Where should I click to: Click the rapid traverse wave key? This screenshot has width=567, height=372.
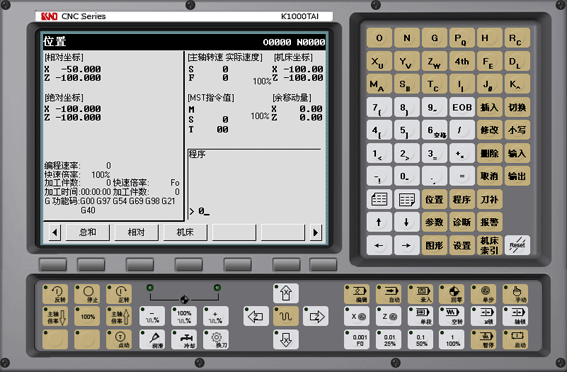286,316
